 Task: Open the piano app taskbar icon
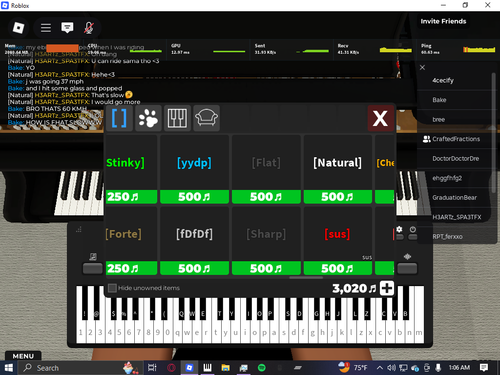coord(207,368)
